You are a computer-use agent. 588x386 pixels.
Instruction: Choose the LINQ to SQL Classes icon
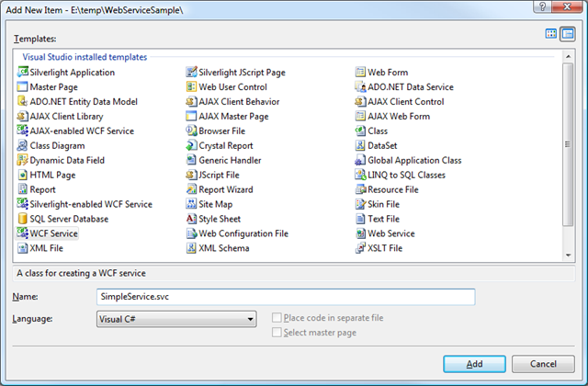(360, 175)
